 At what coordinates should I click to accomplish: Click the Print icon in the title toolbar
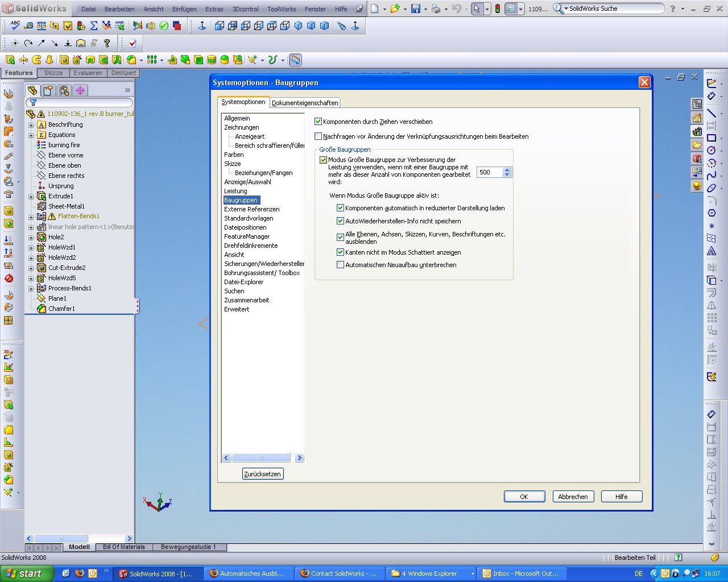click(436, 9)
